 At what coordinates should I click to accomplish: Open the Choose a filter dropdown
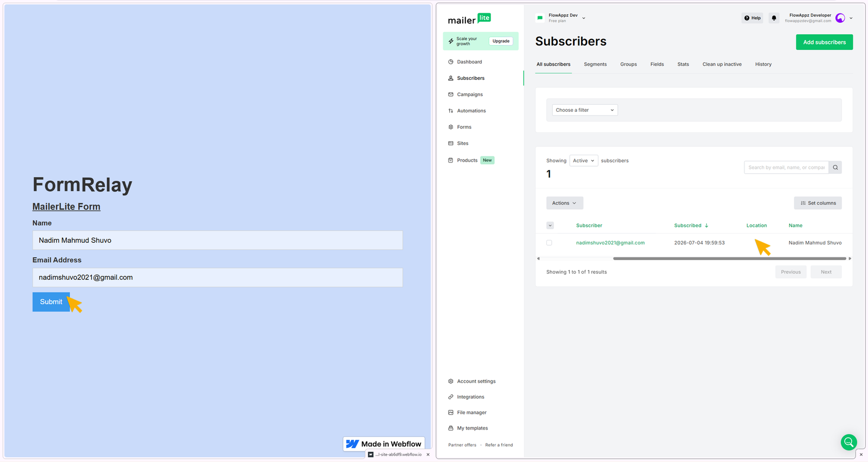pyautogui.click(x=585, y=110)
